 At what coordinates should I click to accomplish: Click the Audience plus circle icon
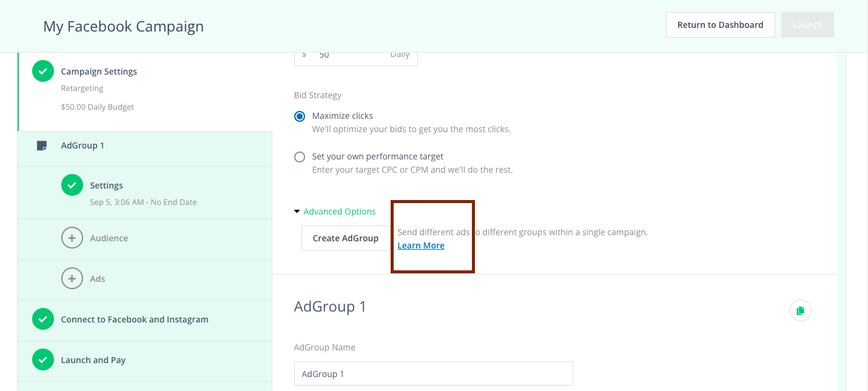pos(72,238)
